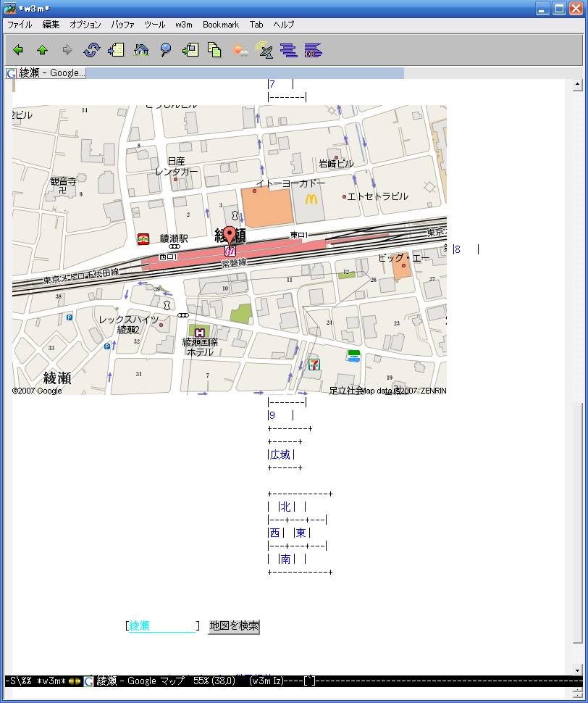
Task: Click the scrollbar up arrow
Action: 577,85
